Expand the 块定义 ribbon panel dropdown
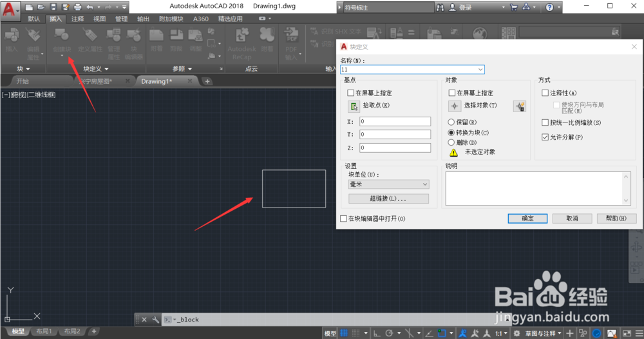644x339 pixels. coord(106,69)
